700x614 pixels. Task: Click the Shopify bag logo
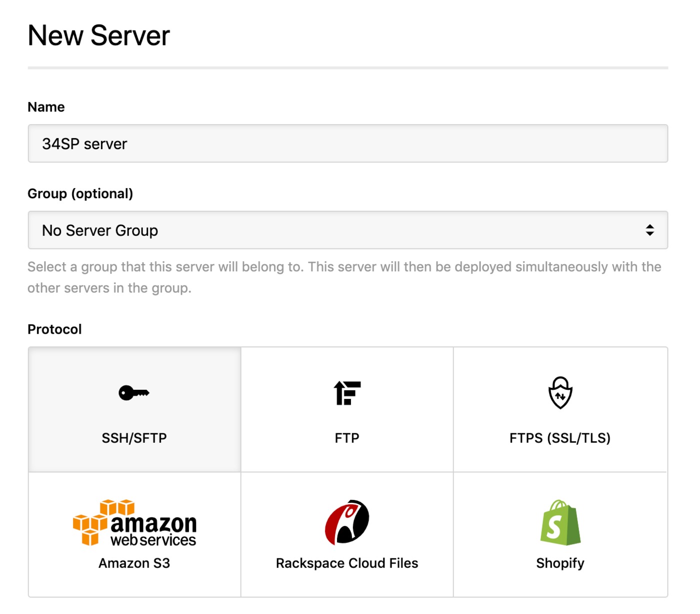click(x=560, y=522)
